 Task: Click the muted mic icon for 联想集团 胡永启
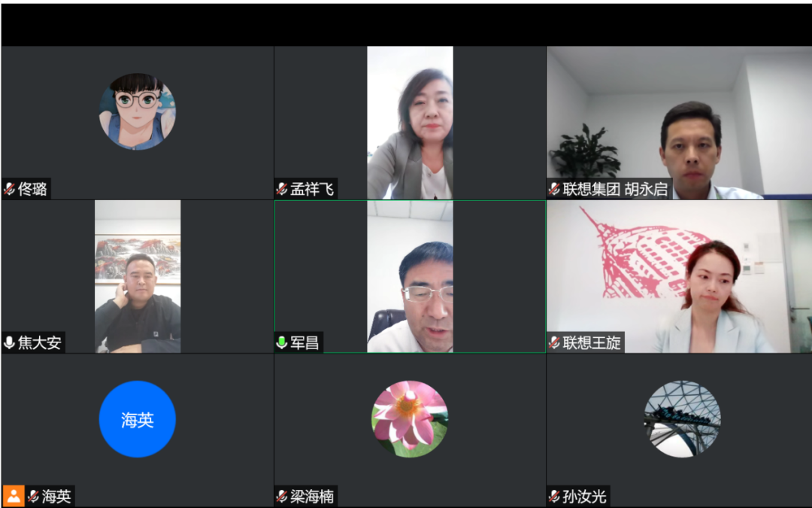tap(554, 189)
